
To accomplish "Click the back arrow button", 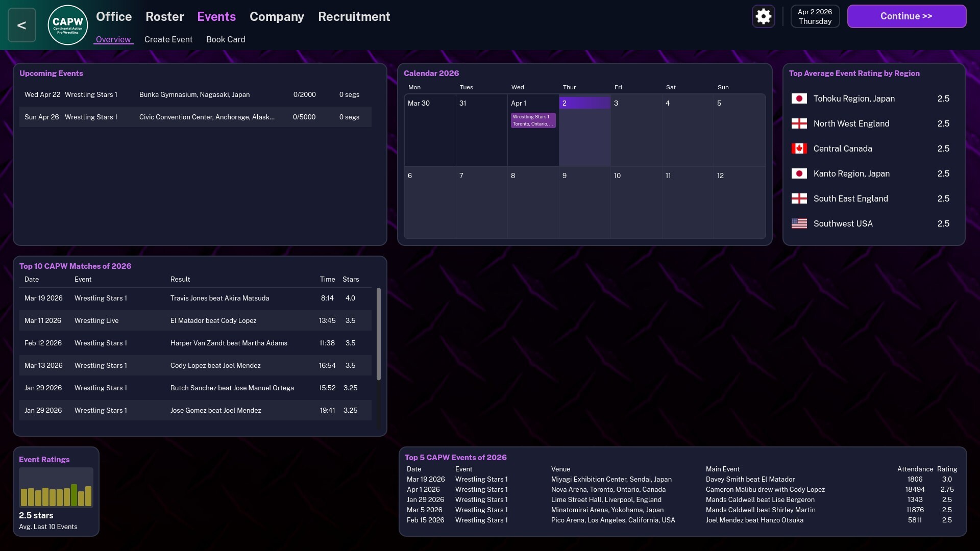I will (21, 25).
